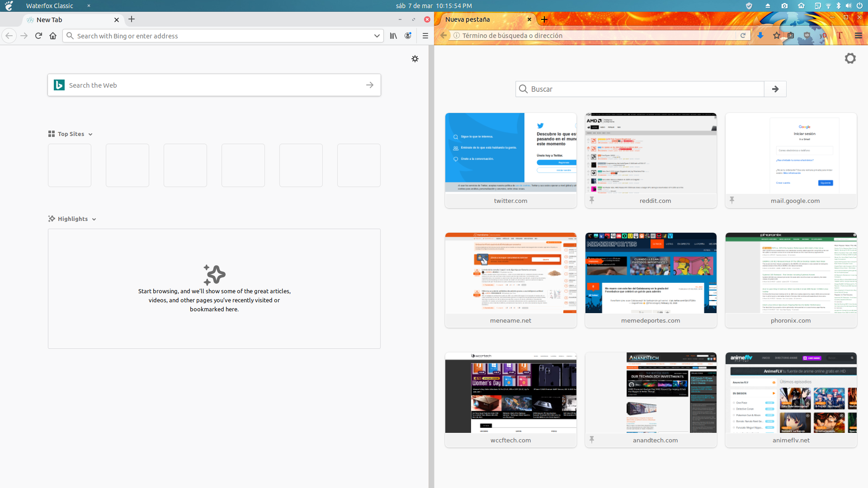Click the Buscar search submit arrow
This screenshot has height=488, width=868.
[775, 89]
